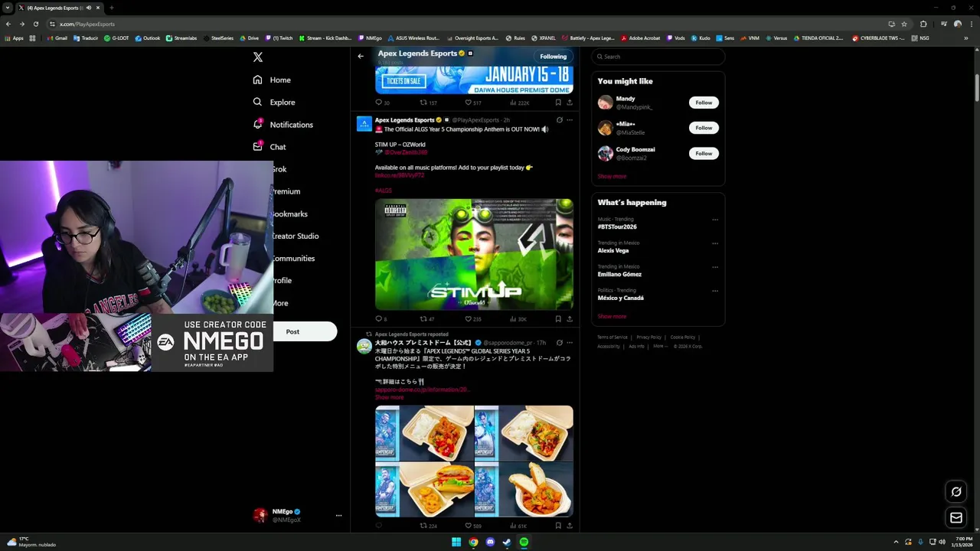Open more menu on STIM UP post
Image resolution: width=980 pixels, height=551 pixels.
[569, 120]
